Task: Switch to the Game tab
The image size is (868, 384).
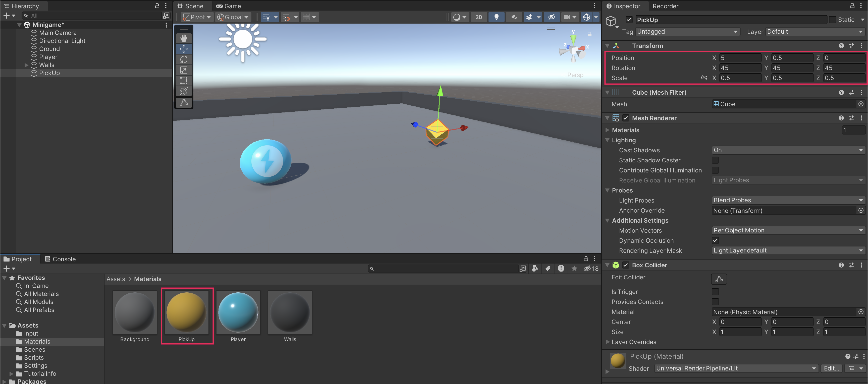Action: tap(229, 6)
